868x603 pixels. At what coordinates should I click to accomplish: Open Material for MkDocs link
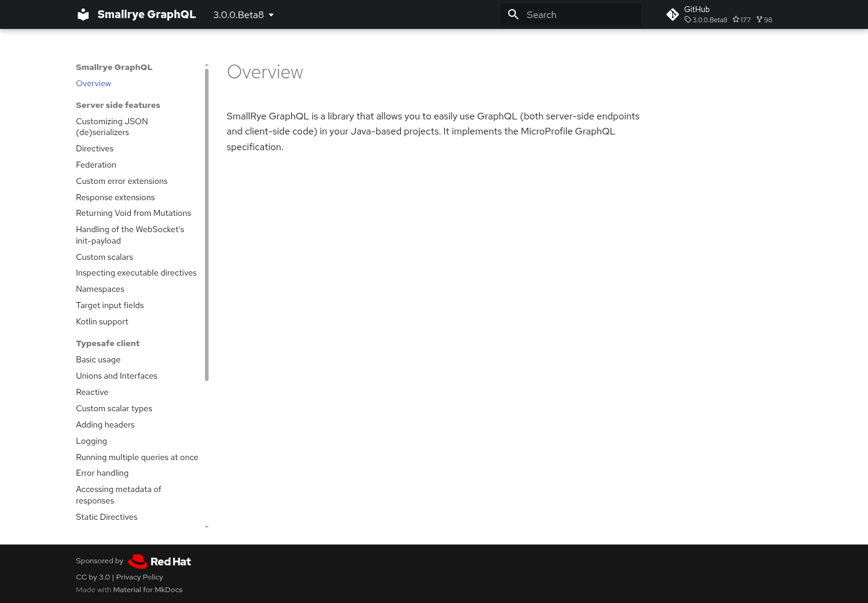(148, 590)
